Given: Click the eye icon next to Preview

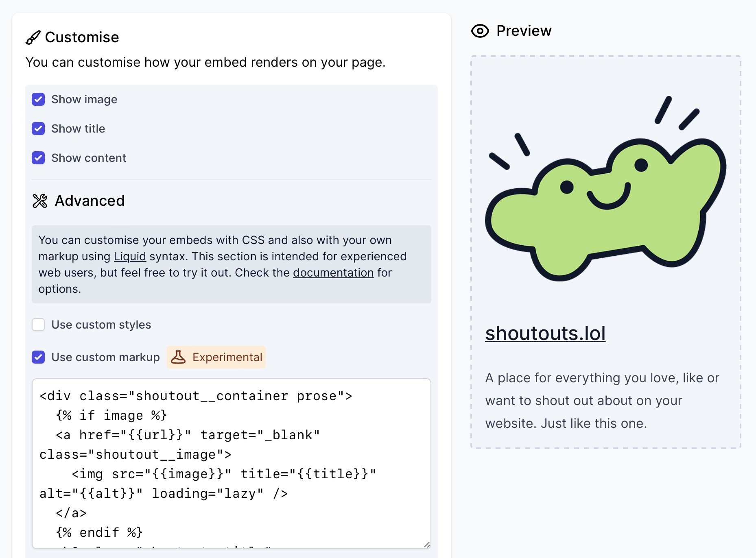Looking at the screenshot, I should [480, 31].
